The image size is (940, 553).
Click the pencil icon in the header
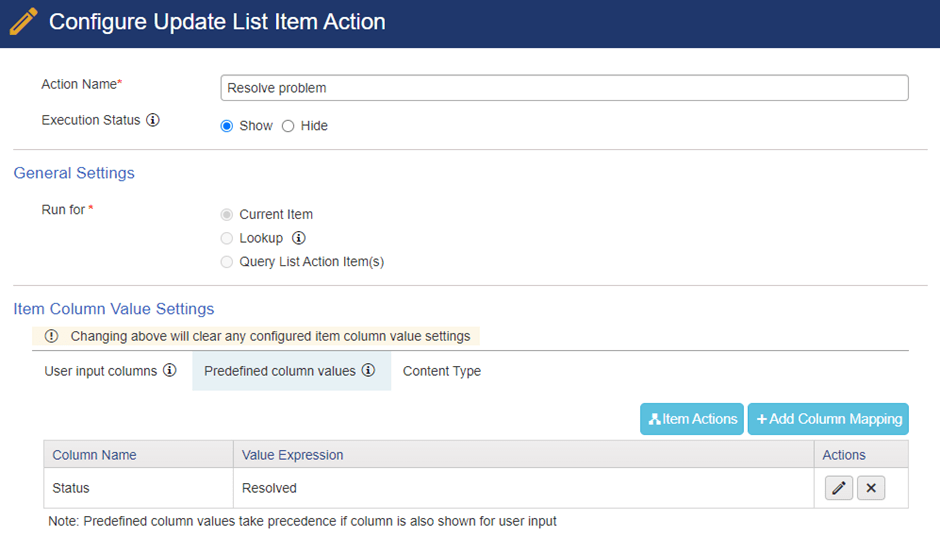(23, 22)
